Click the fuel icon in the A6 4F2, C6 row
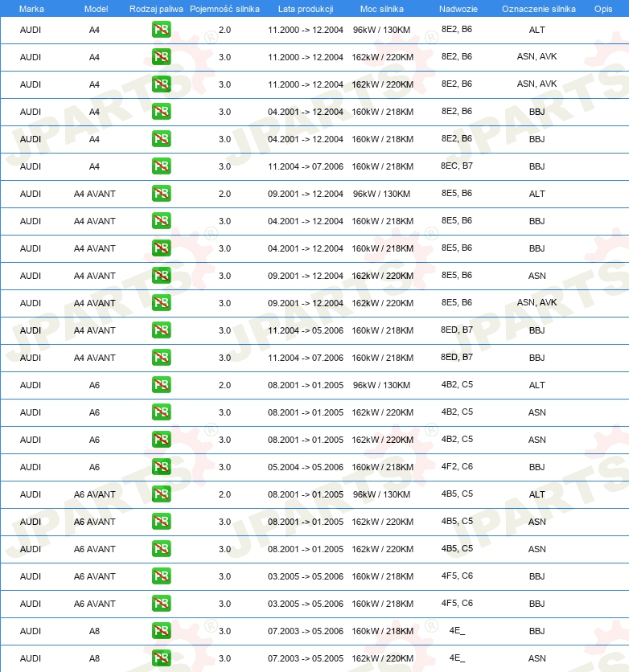 click(x=161, y=467)
